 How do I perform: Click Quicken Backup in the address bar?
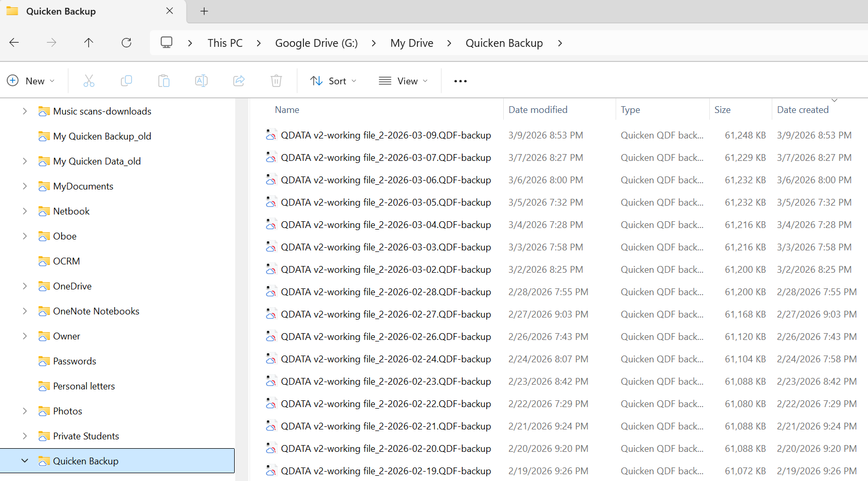coord(504,43)
